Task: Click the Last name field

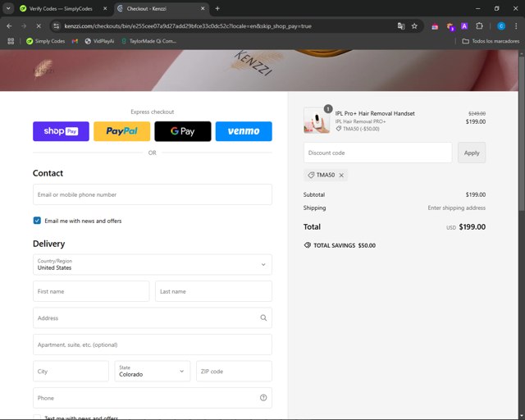Action: coord(213,291)
